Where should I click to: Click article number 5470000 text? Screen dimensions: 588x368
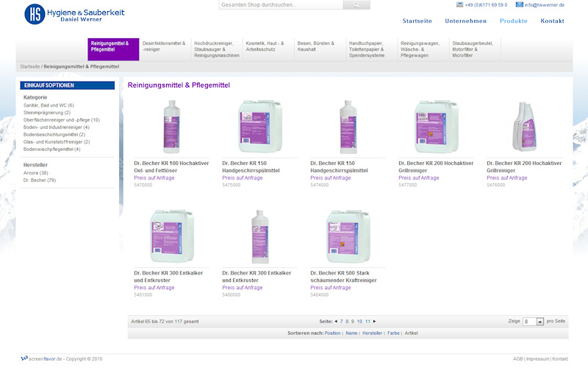(x=143, y=185)
